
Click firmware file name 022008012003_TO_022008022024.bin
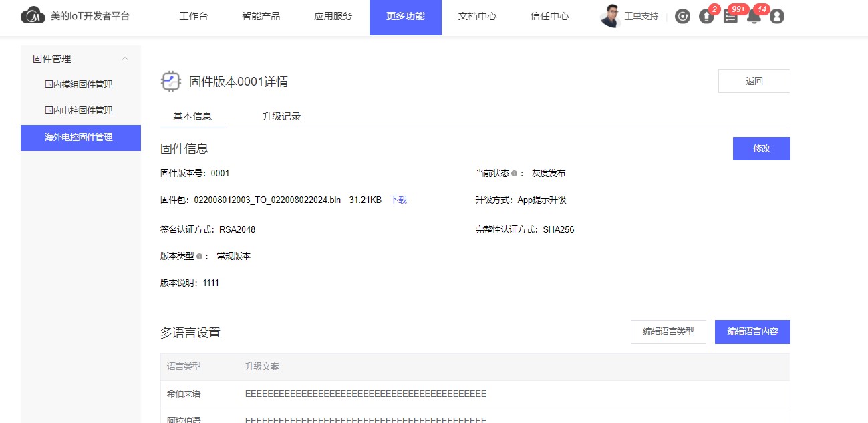pyautogui.click(x=267, y=200)
